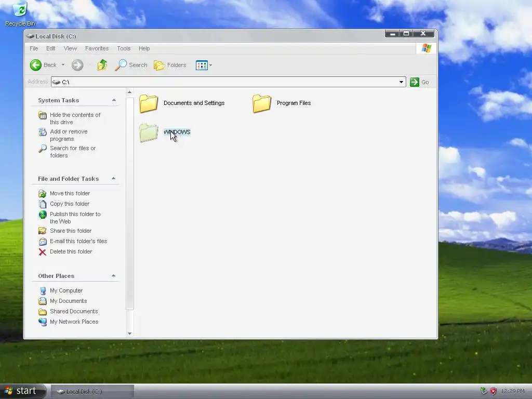The width and height of the screenshot is (532, 399).
Task: Click the Publish to Web globe icon
Action: click(43, 215)
